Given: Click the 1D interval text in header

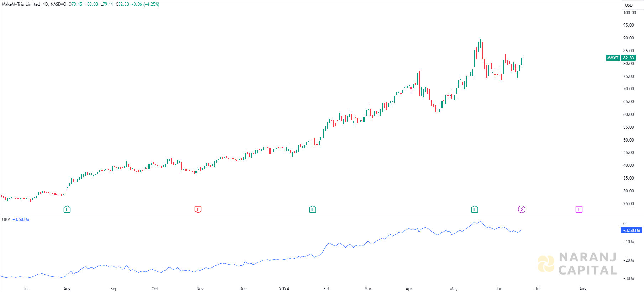Looking at the screenshot, I should pyautogui.click(x=46, y=4).
